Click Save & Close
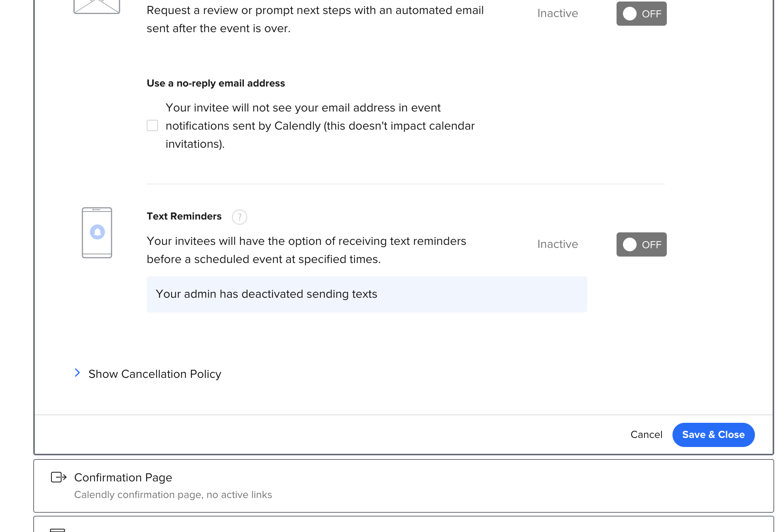 (x=713, y=435)
